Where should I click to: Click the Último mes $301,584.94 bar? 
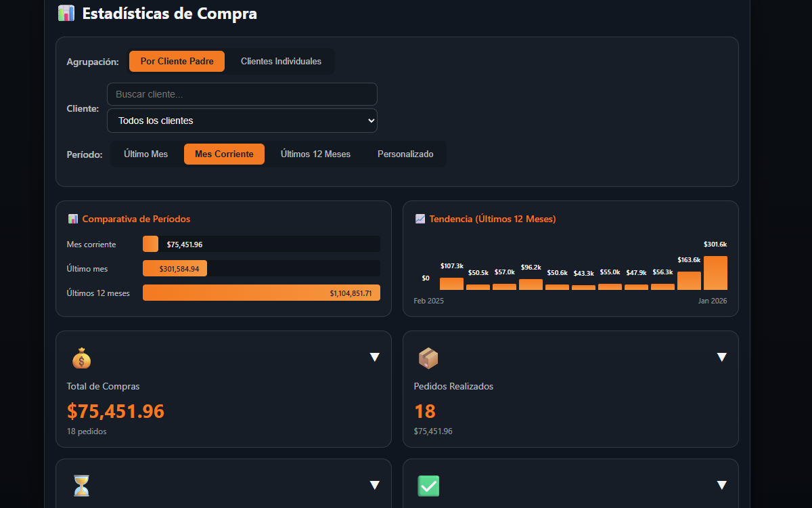pyautogui.click(x=175, y=268)
